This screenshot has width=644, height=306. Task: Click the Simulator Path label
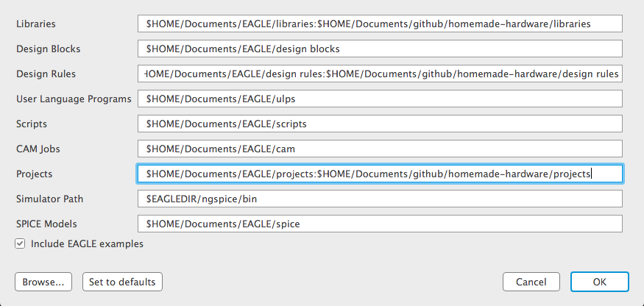(49, 199)
